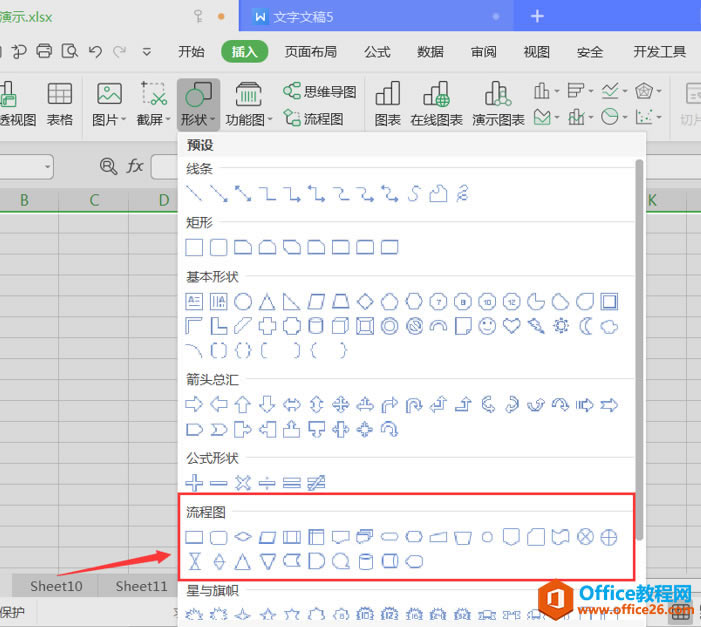
Task: Select the smiley face shape
Action: [487, 326]
